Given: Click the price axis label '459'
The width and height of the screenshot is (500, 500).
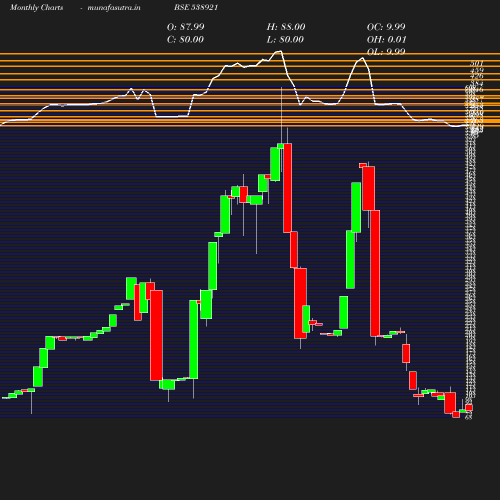Looking at the screenshot, I should pyautogui.click(x=477, y=70).
